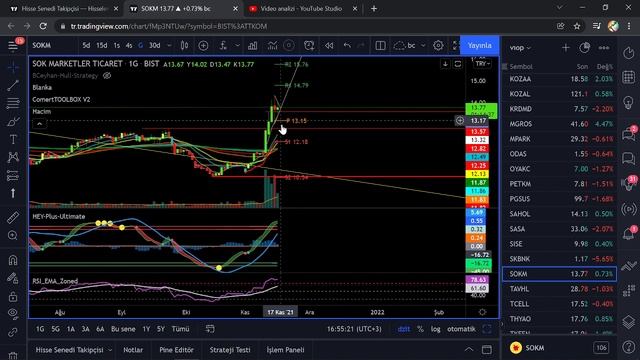Image resolution: width=640 pixels, height=360 pixels.
Task: Add a symbol to the watchlist
Action: pyautogui.click(x=565, y=48)
